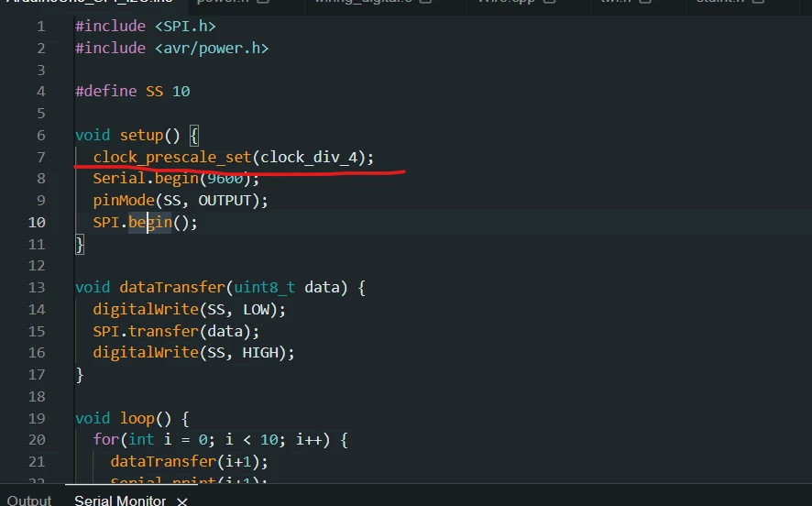812x506 pixels.
Task: Click the "uint8_t" type keyword
Action: click(264, 288)
